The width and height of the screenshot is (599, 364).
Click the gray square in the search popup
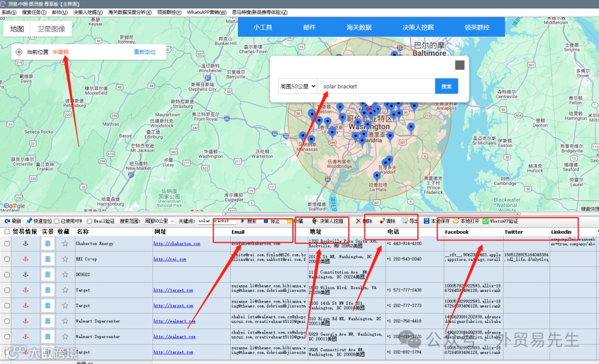(460, 65)
